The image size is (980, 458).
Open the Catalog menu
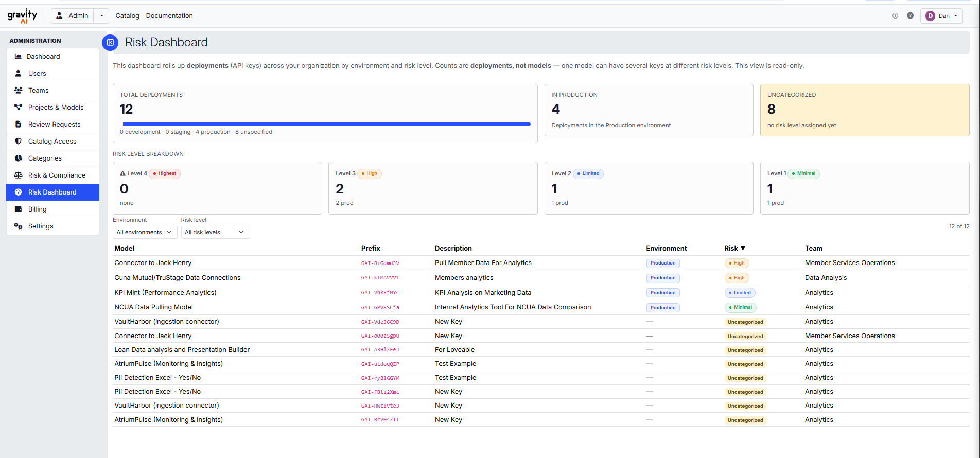point(127,16)
